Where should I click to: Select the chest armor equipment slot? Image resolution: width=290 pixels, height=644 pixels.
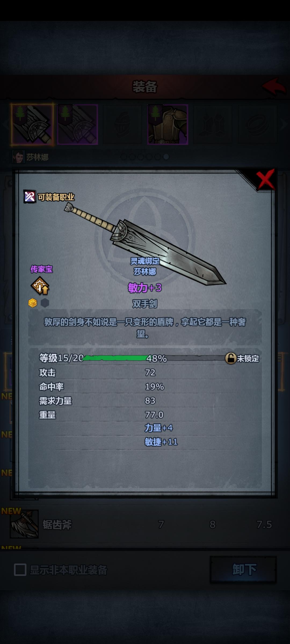coord(168,125)
